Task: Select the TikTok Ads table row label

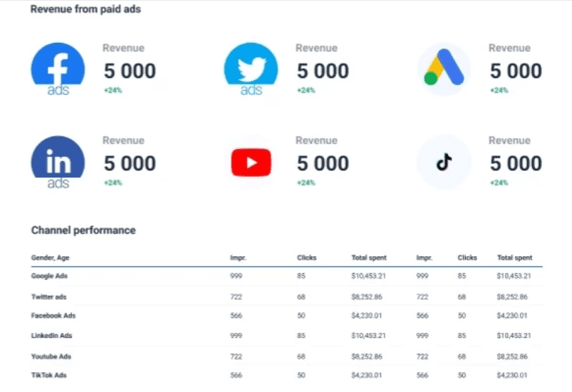Action: (x=49, y=375)
